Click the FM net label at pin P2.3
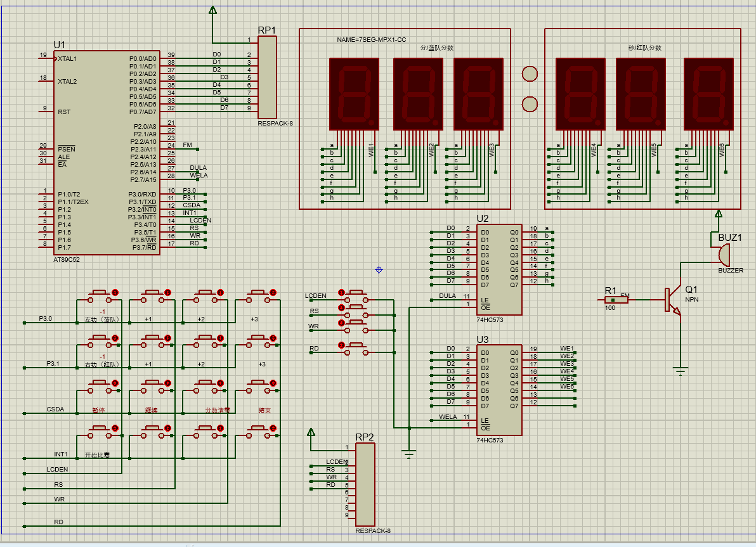The width and height of the screenshot is (756, 547). [188, 145]
